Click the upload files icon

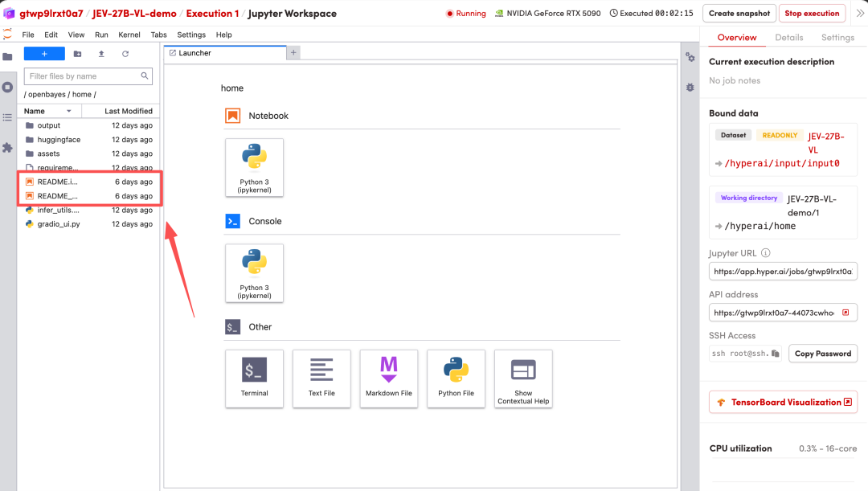pos(101,54)
